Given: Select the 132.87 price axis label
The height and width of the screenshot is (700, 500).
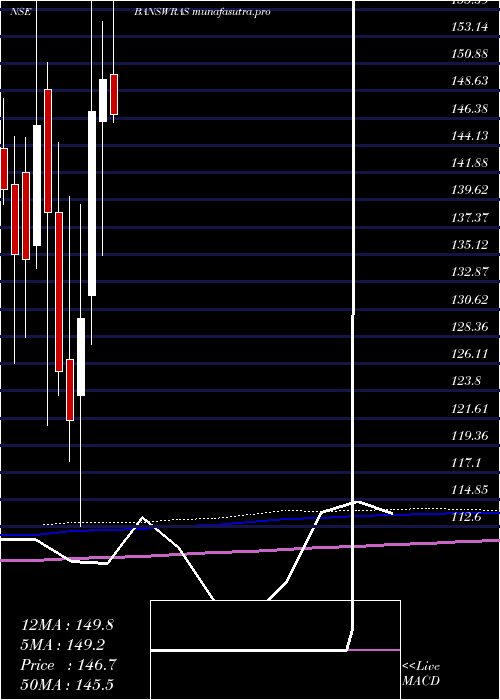Looking at the screenshot, I should 470,272.
